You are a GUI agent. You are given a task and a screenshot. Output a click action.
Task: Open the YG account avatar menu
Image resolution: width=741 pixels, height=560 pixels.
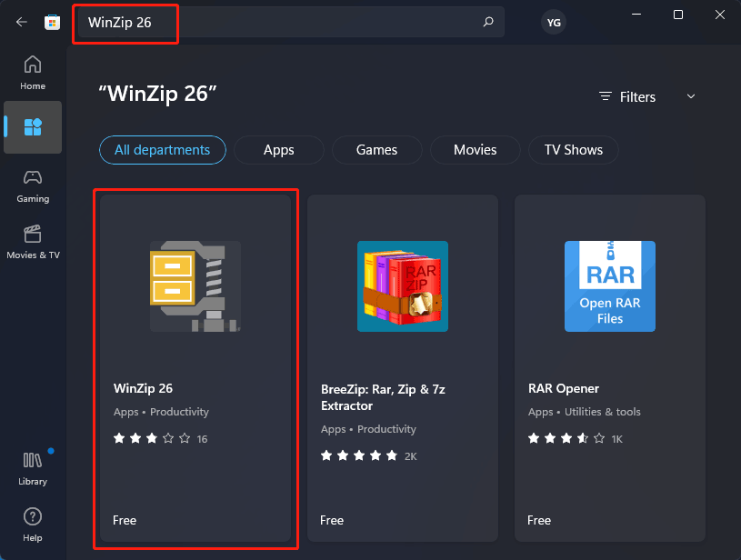tap(553, 22)
